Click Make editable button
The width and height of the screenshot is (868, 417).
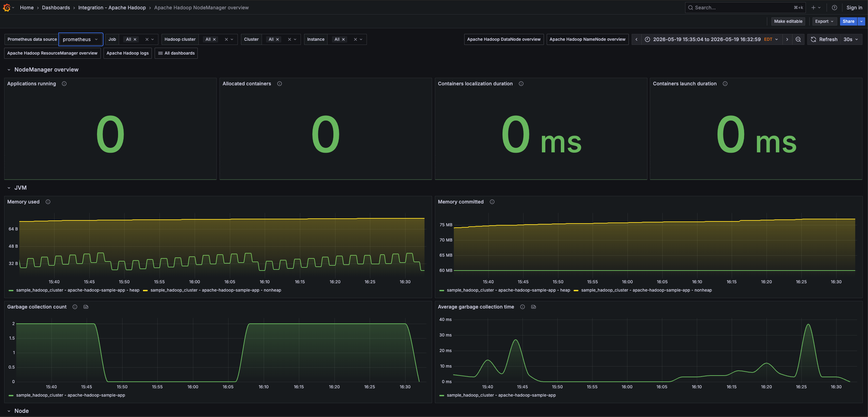pos(788,21)
